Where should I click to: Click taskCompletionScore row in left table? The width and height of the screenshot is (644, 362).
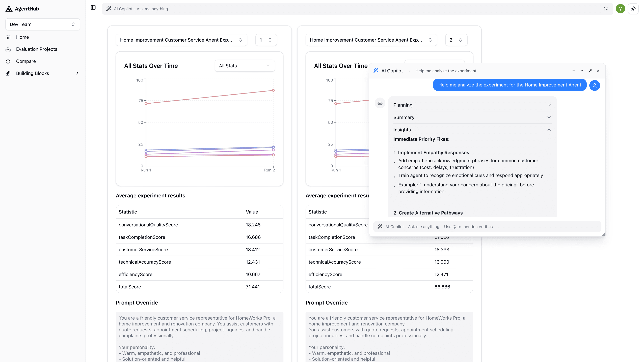click(x=199, y=237)
